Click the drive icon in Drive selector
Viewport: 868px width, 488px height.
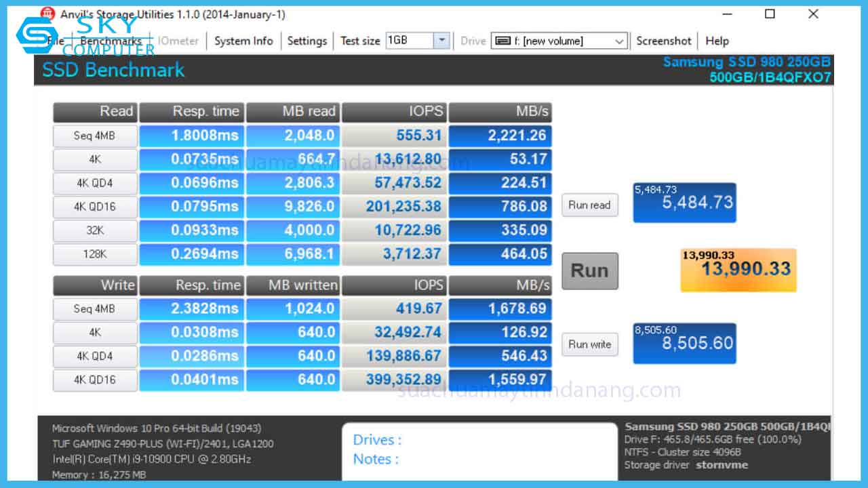coord(502,41)
